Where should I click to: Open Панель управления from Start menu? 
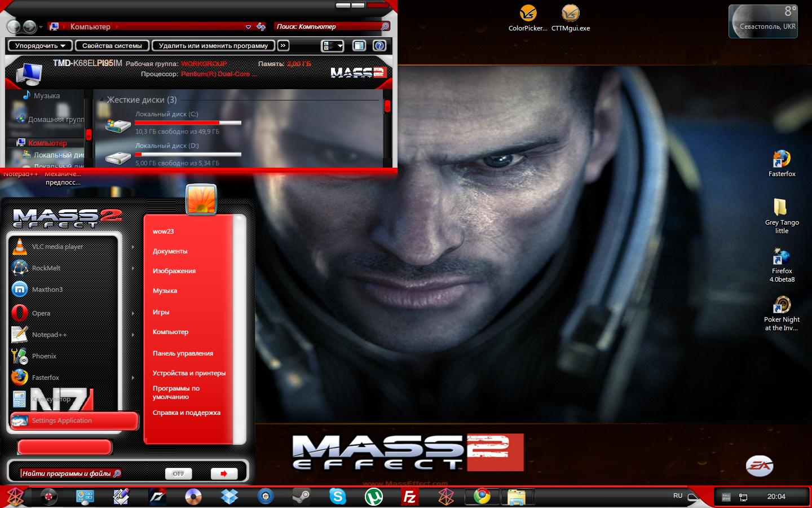tap(183, 353)
